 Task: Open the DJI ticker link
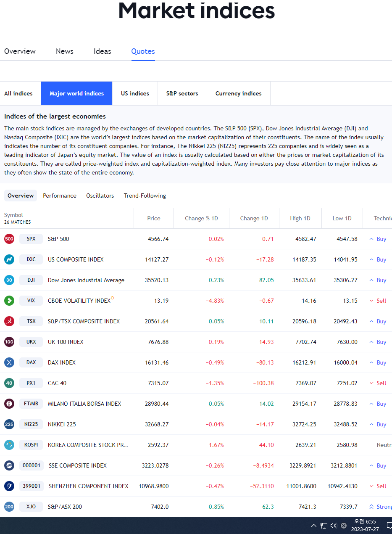tap(31, 280)
